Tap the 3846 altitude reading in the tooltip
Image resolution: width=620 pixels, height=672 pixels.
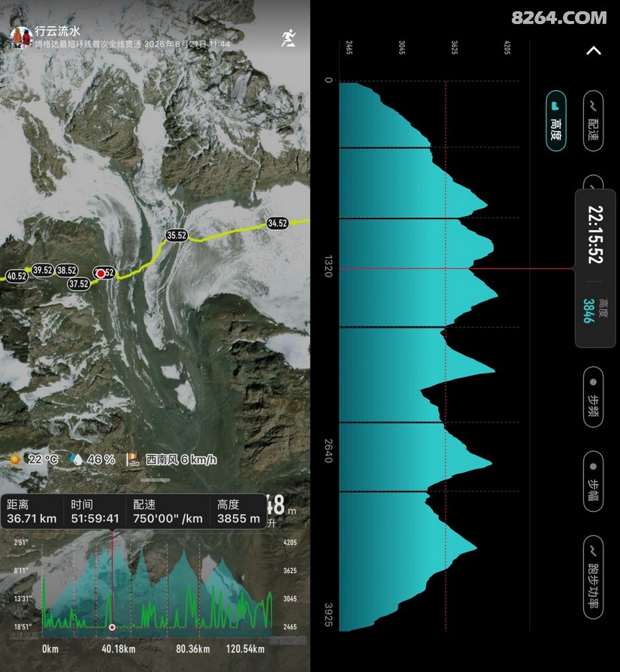588,310
